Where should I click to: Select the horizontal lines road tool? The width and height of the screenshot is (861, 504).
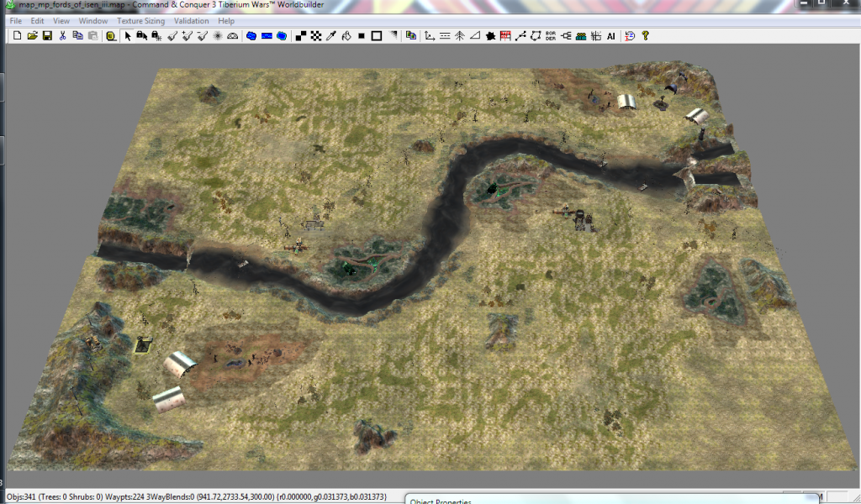point(446,36)
